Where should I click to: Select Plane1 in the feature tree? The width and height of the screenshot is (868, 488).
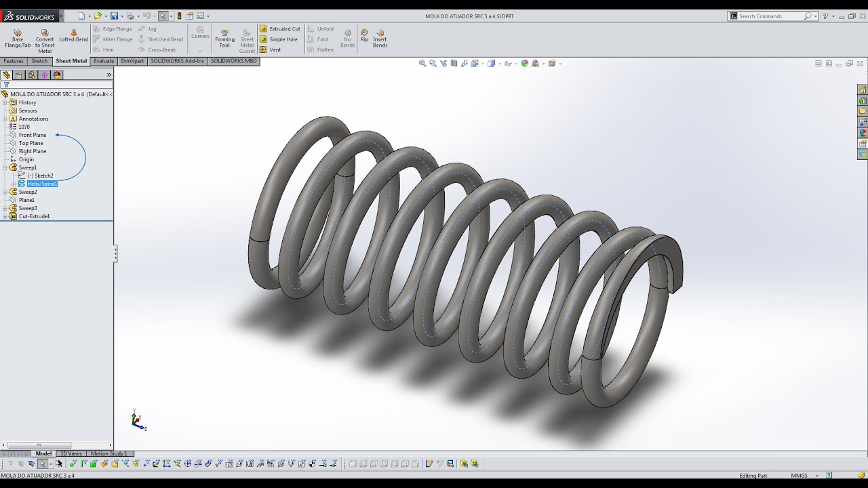pyautogui.click(x=26, y=200)
